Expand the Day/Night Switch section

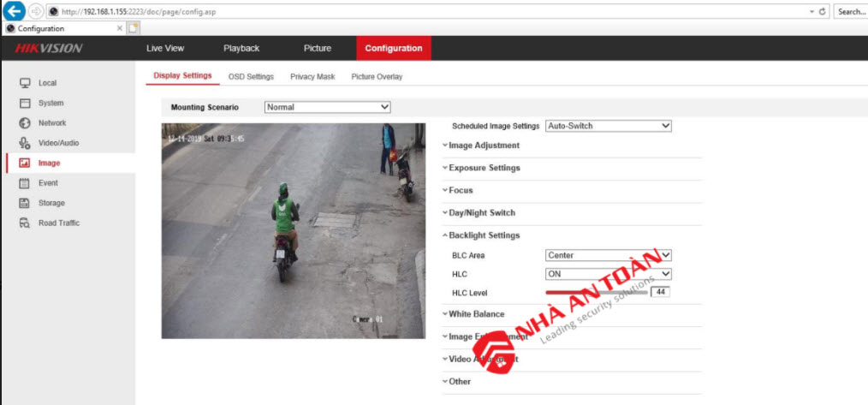[x=482, y=212]
